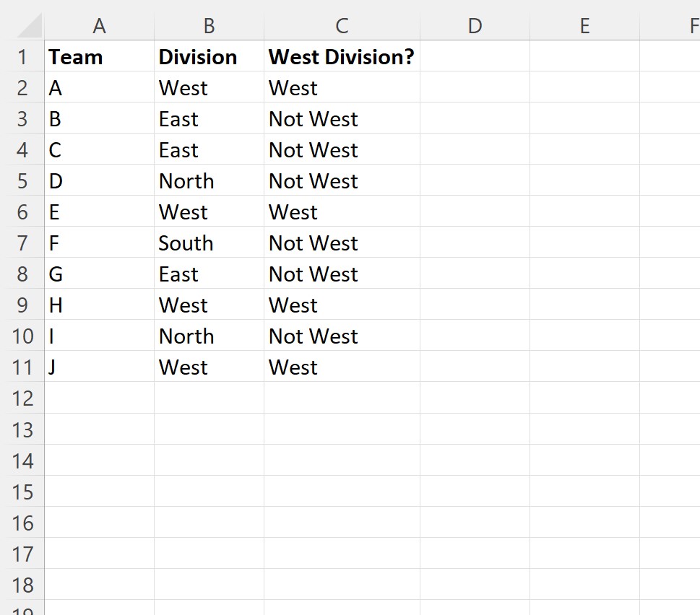The image size is (700, 615).
Task: Click Not West cell in row 3
Action: pyautogui.click(x=342, y=119)
